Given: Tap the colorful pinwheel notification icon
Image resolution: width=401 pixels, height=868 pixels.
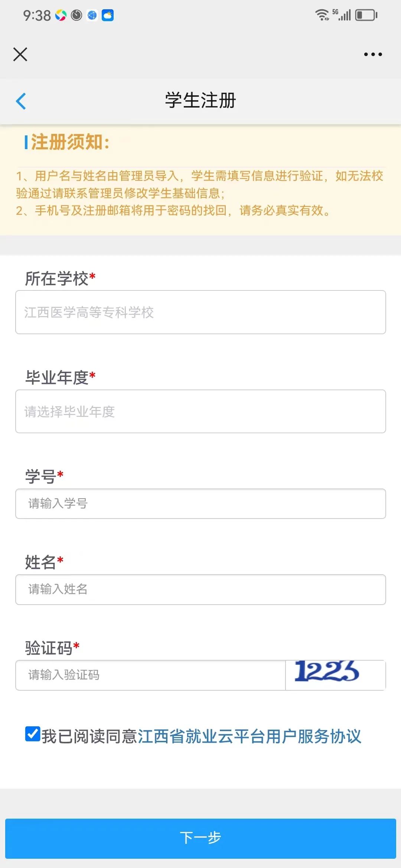Looking at the screenshot, I should tap(61, 15).
